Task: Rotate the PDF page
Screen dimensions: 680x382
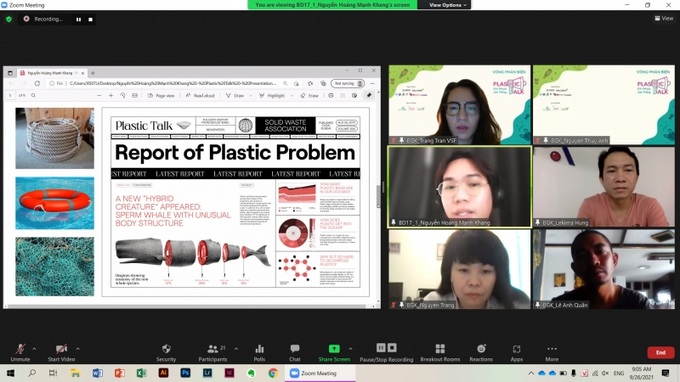Action: point(123,95)
